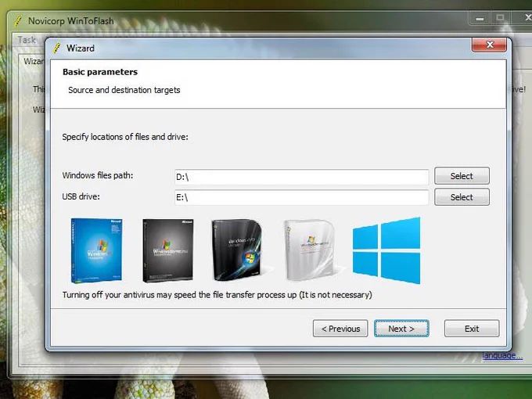Click 'Specify locations of files and drive:' text

click(x=125, y=137)
